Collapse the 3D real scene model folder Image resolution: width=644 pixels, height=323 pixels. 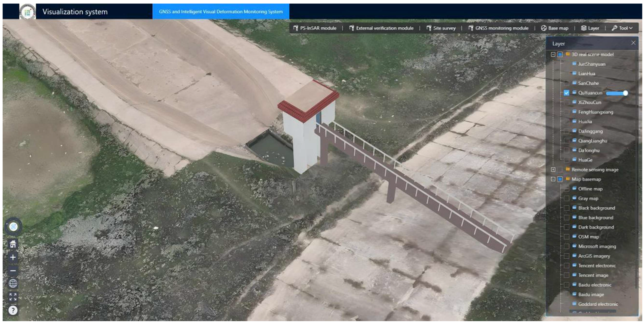coord(553,54)
